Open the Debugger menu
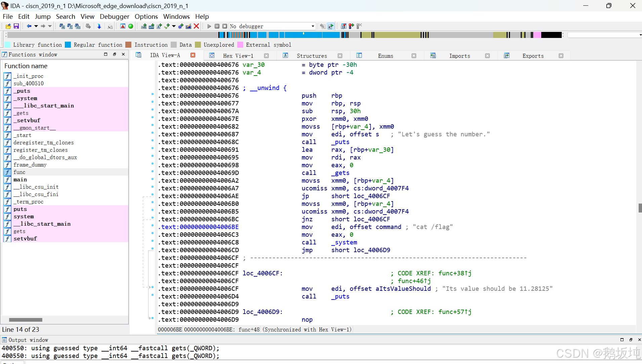This screenshot has width=642, height=364. 115,16
